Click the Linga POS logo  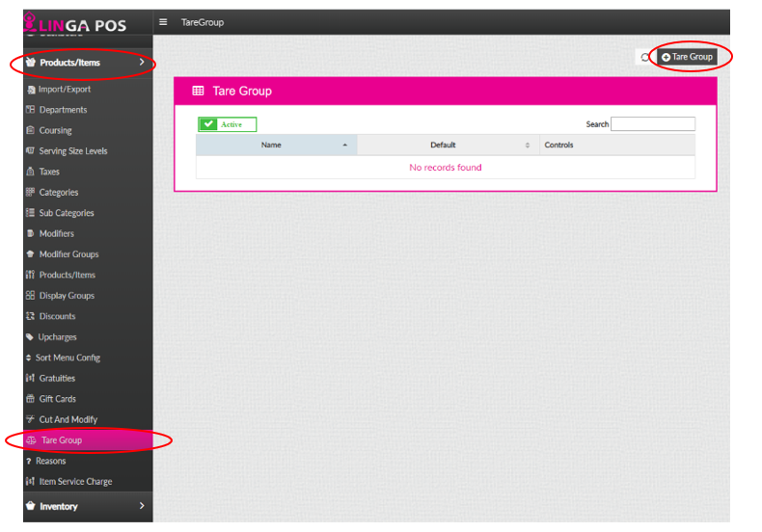[x=75, y=23]
